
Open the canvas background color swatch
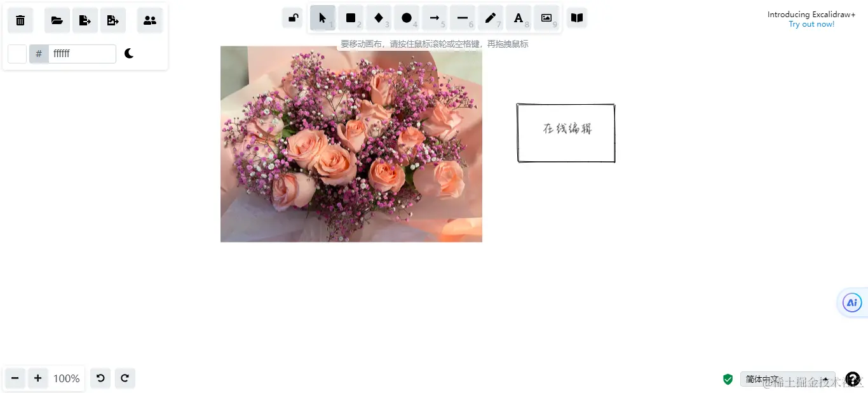tap(17, 54)
